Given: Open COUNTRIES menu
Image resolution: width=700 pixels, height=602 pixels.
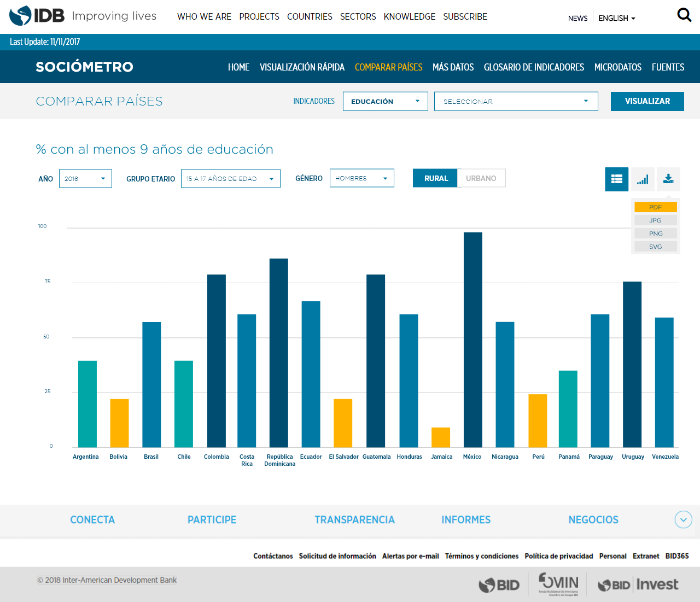Looking at the screenshot, I should click(310, 17).
